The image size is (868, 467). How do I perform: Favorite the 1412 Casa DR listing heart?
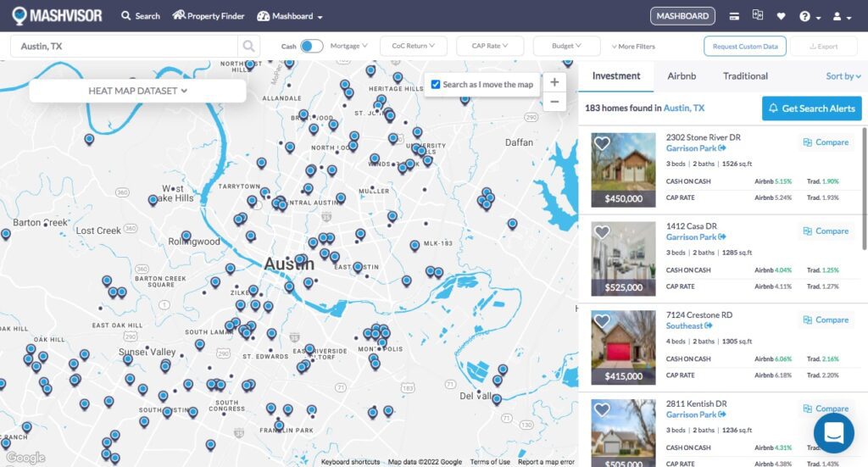602,232
